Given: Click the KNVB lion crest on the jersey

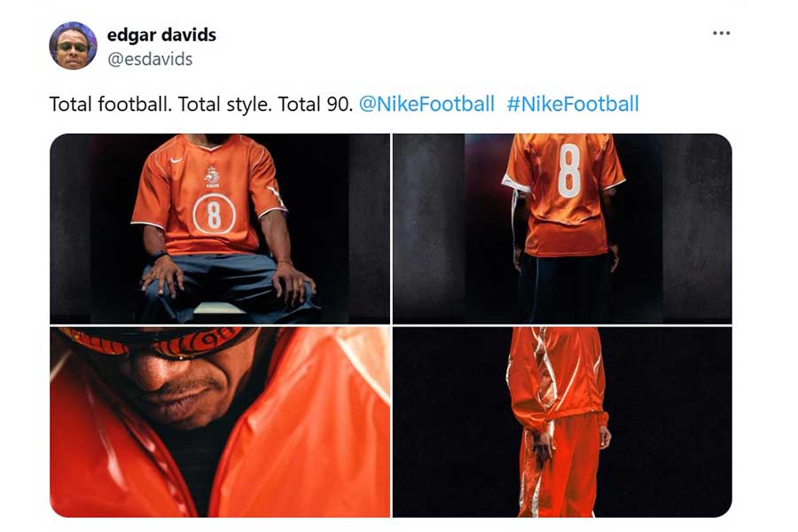Looking at the screenshot, I should pyautogui.click(x=212, y=176).
